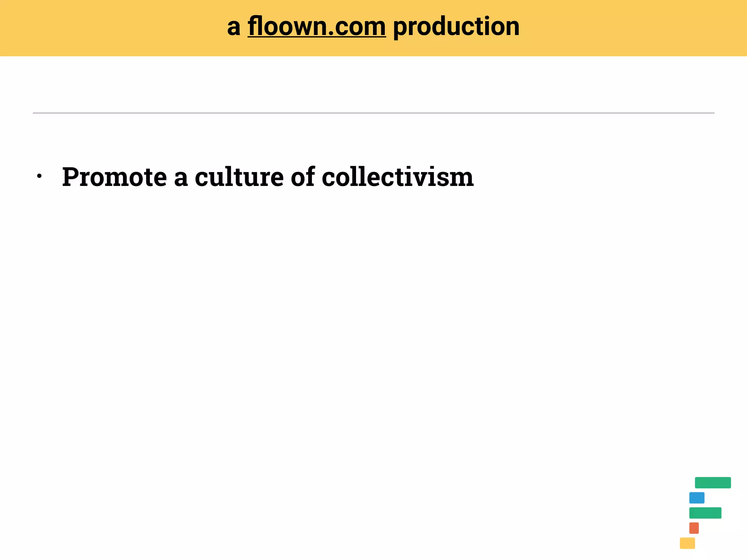Click the Floown logo in the corner
The width and height of the screenshot is (747, 560).
[x=705, y=513]
